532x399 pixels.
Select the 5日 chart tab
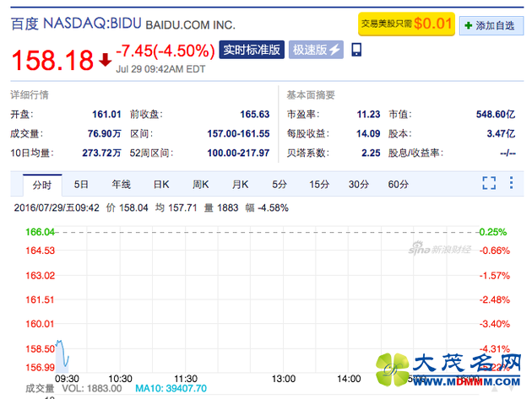pos(81,185)
